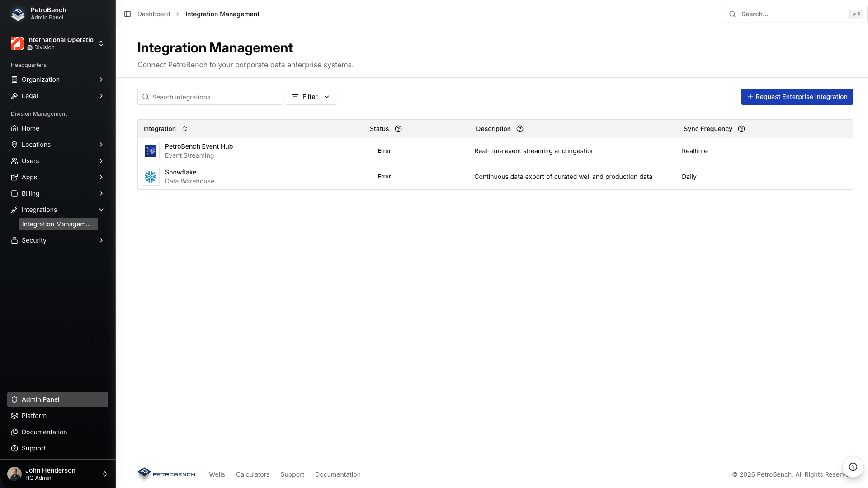Open the Wells footer link

(217, 474)
